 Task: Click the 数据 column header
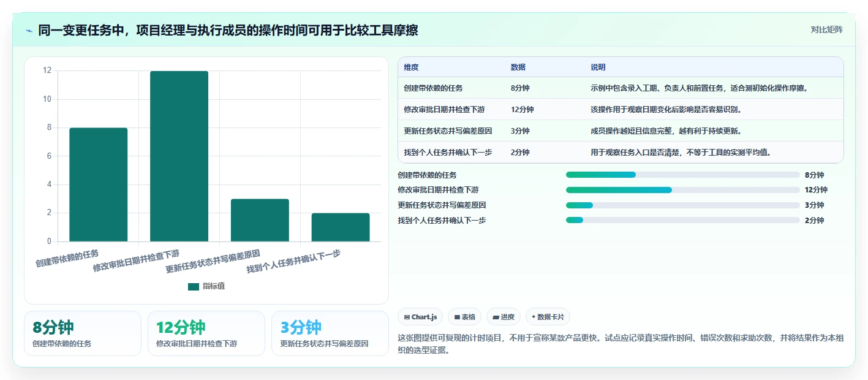coord(518,67)
